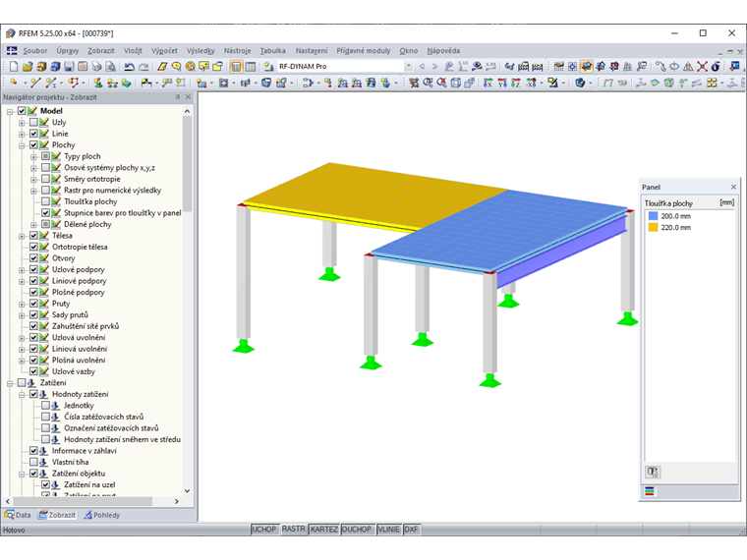Open a file with the yellow folder icon
Image resolution: width=747 pixels, height=560 pixels.
tap(28, 67)
